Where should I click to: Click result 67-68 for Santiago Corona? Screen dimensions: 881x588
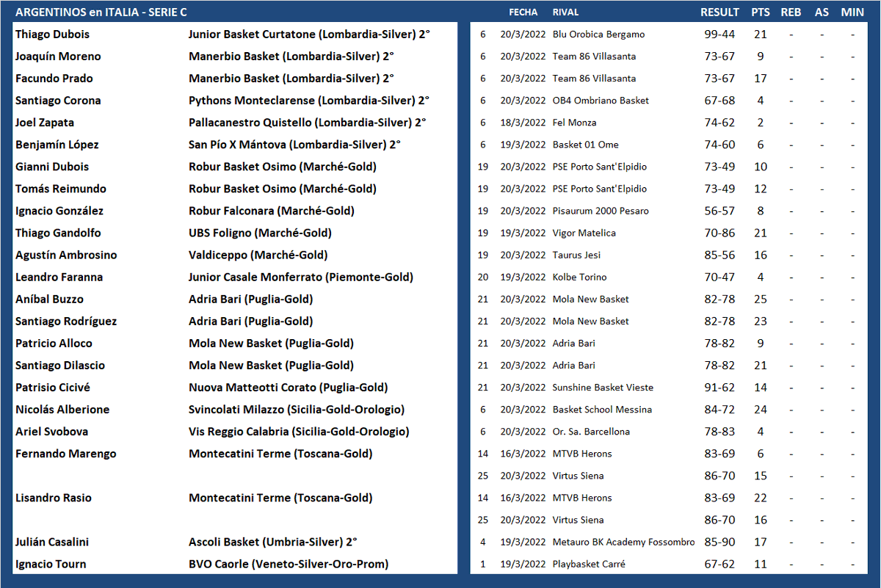[719, 101]
